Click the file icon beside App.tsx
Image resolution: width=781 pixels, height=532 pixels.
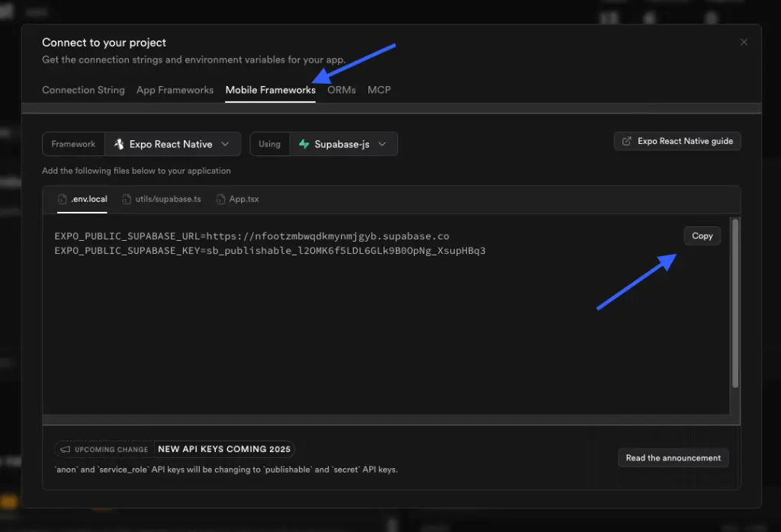click(x=220, y=199)
